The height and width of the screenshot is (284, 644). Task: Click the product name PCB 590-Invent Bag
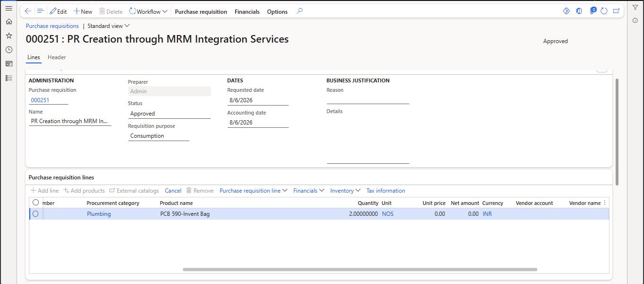185,214
